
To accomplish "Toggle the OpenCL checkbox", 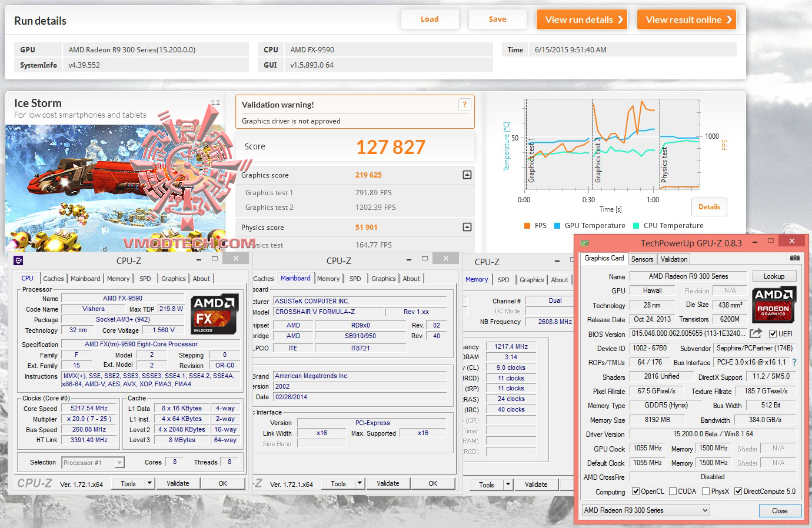I will [635, 492].
